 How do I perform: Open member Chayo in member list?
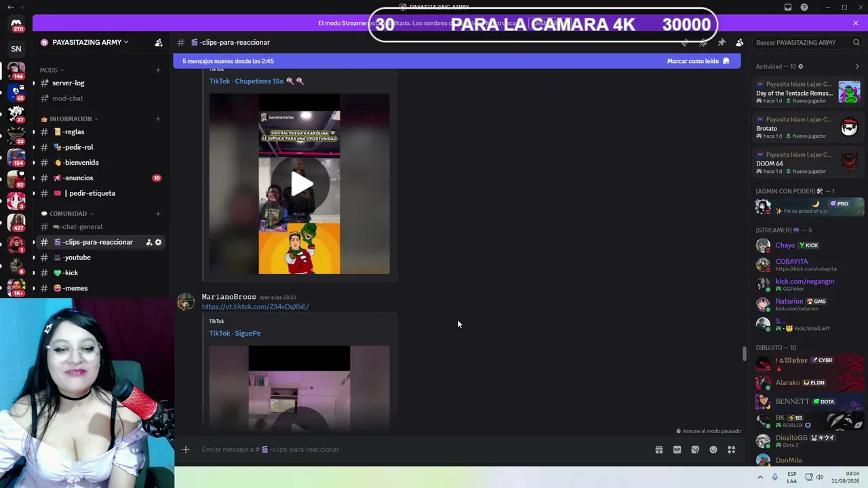(808, 245)
